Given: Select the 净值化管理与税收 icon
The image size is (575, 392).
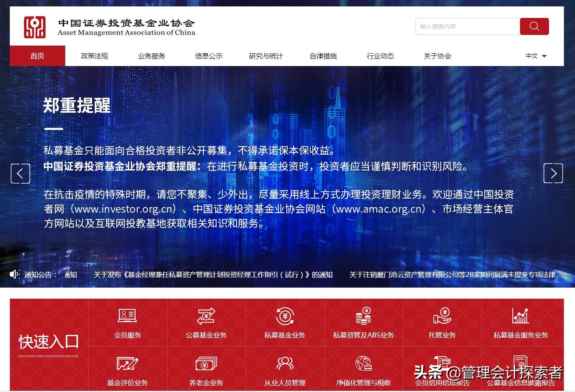Looking at the screenshot, I should [x=363, y=370].
